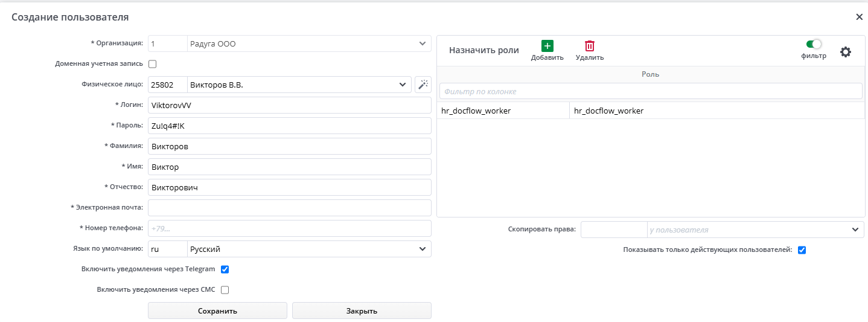Viewport: 868px width, 322px height.
Task: Click the Добавить label under plus icon
Action: pyautogui.click(x=547, y=57)
